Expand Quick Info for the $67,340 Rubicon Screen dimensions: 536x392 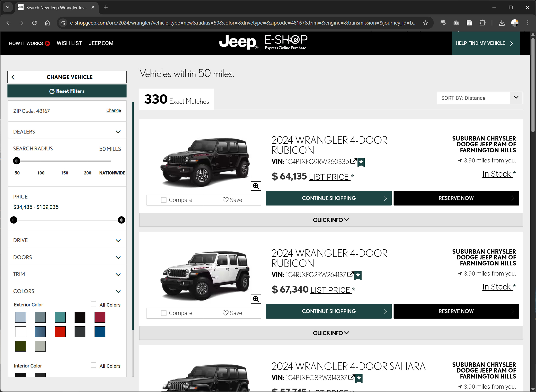coord(331,333)
